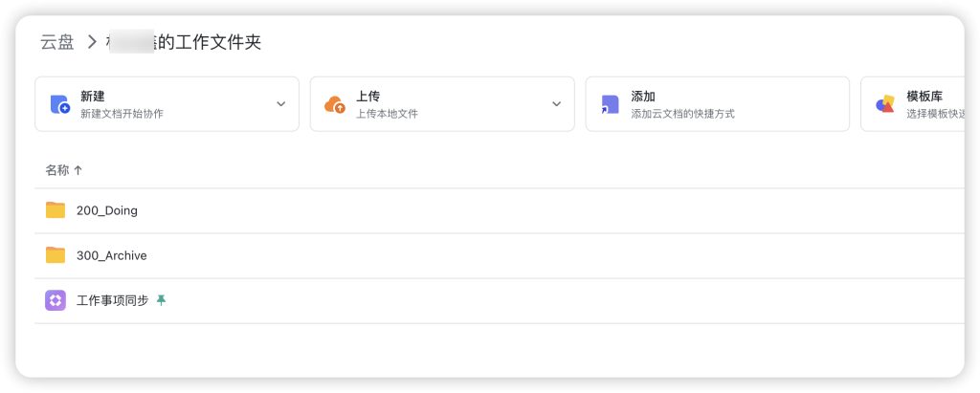Open the 工作事项同步 document by name
980x393 pixels.
pyautogui.click(x=112, y=300)
